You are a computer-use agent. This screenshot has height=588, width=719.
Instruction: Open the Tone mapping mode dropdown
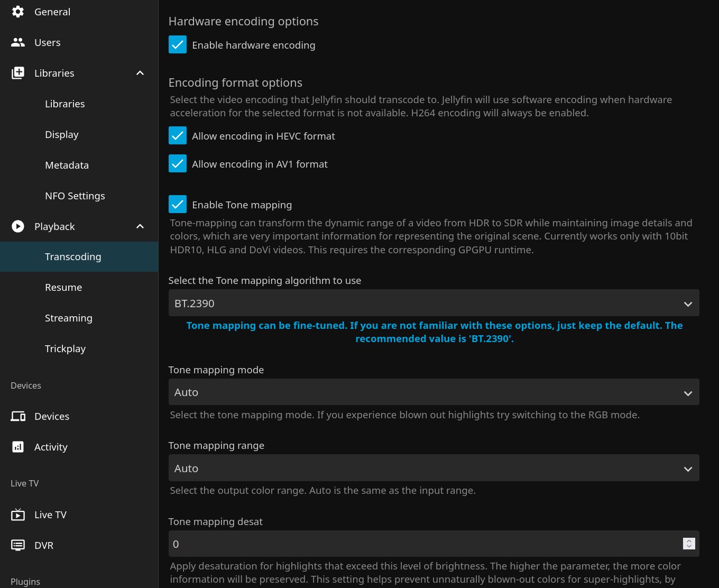click(434, 392)
